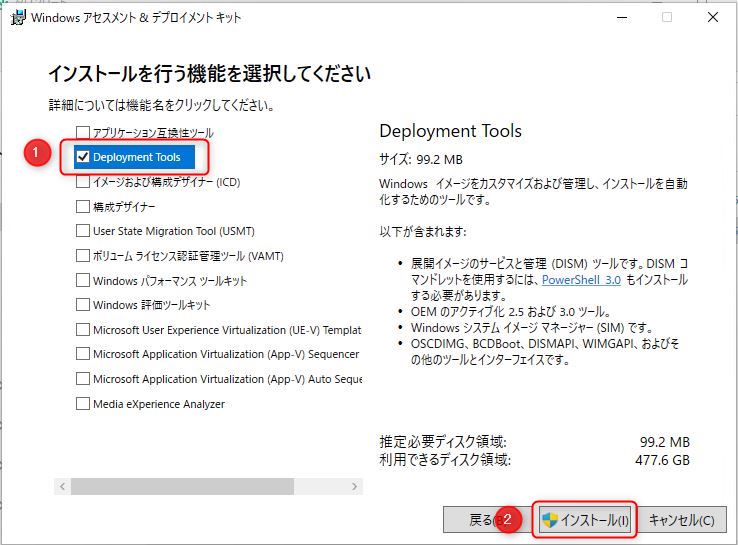Click the horizontal scrollbar thumb
This screenshot has width=738, height=545.
pyautogui.click(x=183, y=486)
